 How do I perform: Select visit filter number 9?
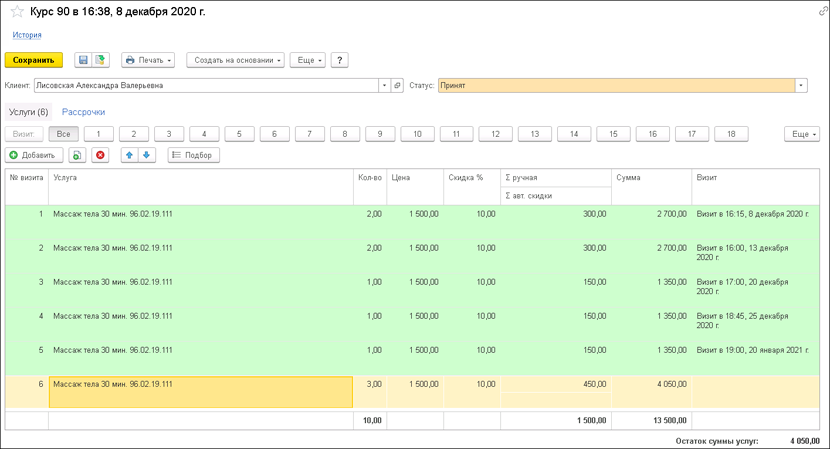pos(380,134)
